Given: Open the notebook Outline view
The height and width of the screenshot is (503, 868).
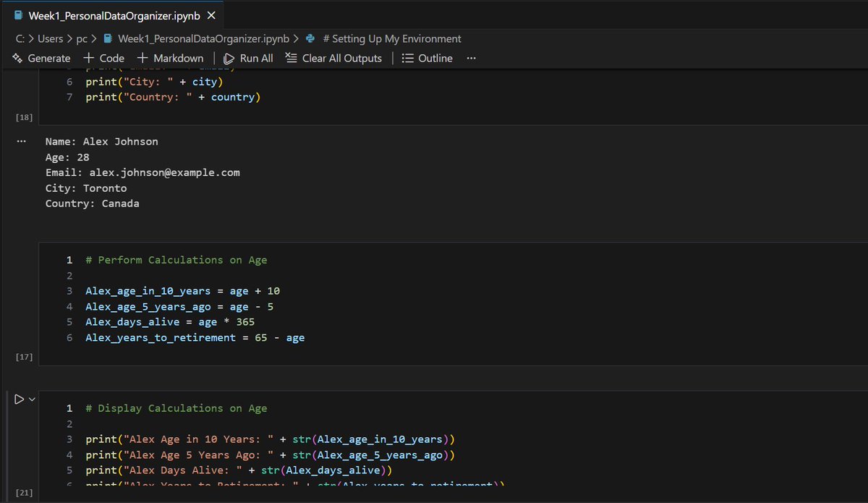Looking at the screenshot, I should [427, 58].
